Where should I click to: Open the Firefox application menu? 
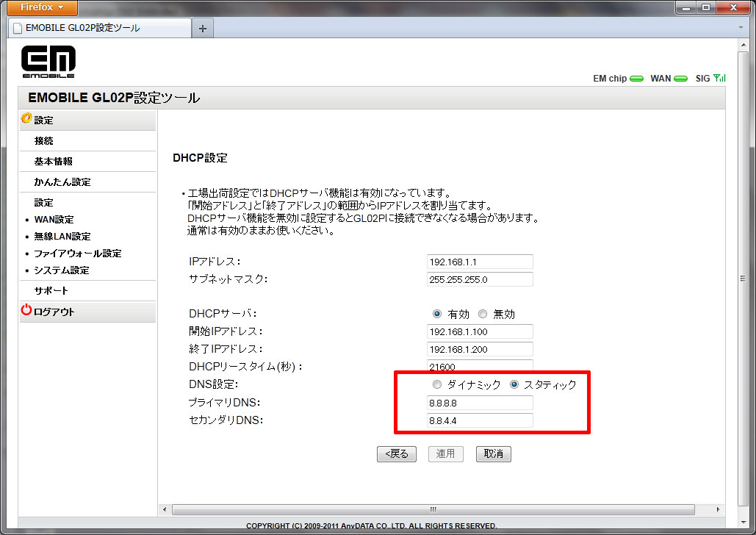pyautogui.click(x=42, y=8)
